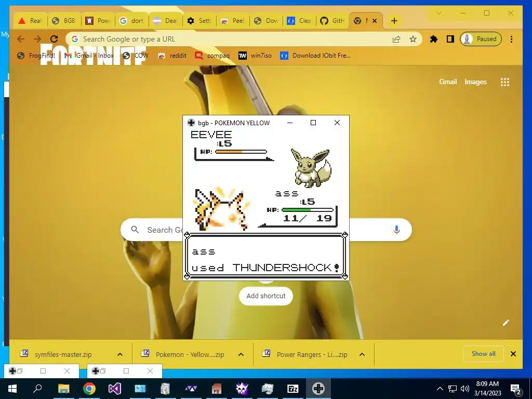Close the downloads bar
The width and height of the screenshot is (532, 399).
click(x=513, y=354)
